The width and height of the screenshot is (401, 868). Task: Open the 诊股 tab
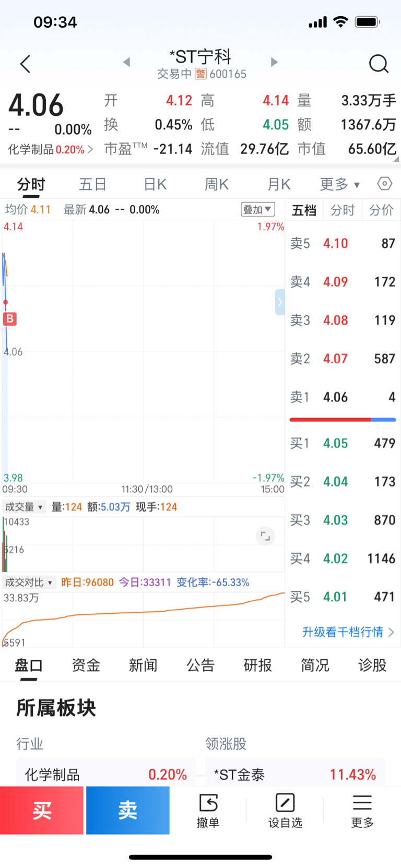click(372, 665)
